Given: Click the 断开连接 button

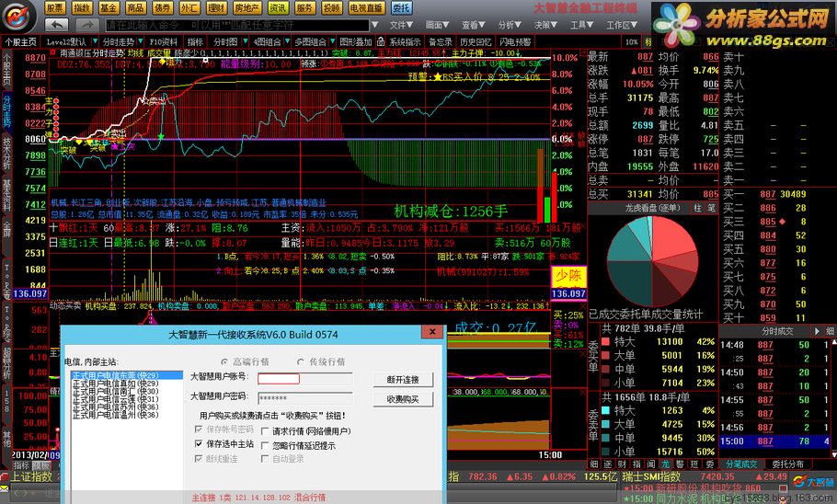Looking at the screenshot, I should pyautogui.click(x=403, y=380).
